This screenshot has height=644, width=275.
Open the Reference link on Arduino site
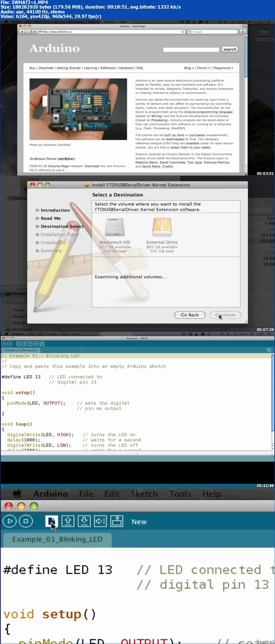click(108, 68)
